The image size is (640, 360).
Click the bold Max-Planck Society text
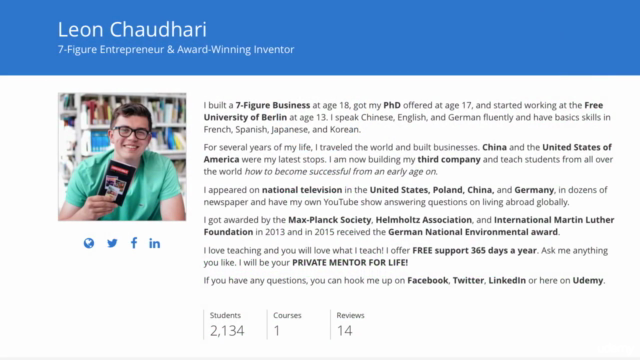coord(329,220)
